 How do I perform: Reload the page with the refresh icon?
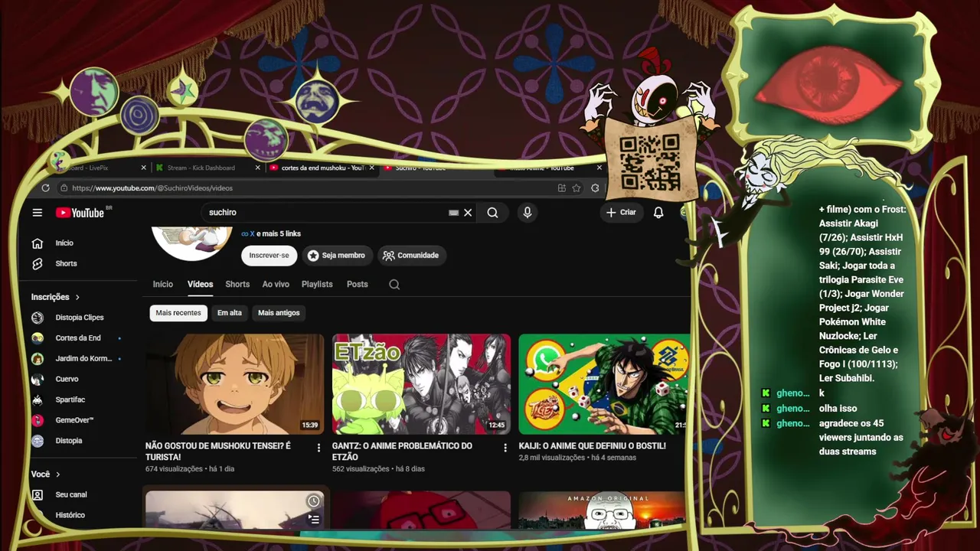[x=46, y=188]
